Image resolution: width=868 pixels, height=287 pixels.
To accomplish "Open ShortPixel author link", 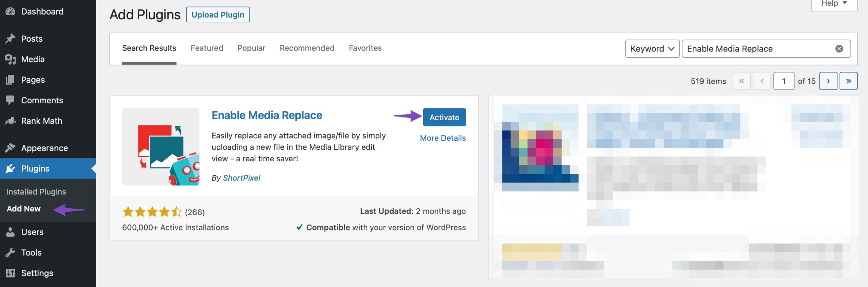I will click(241, 178).
